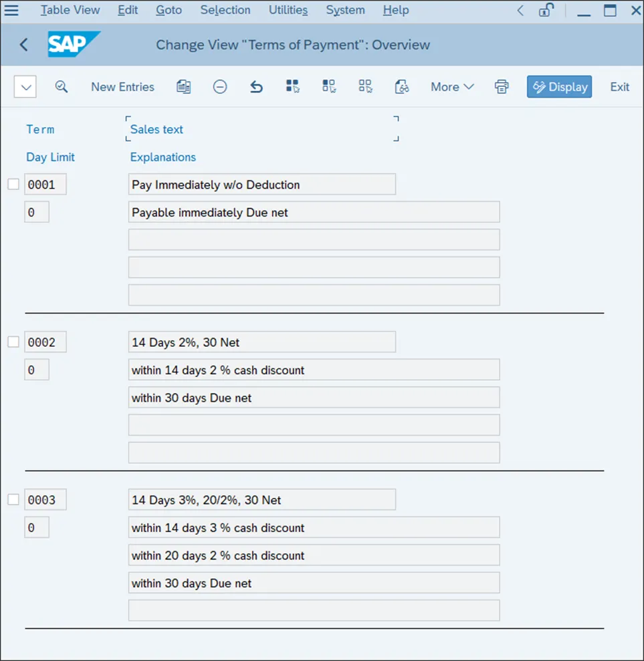Click the 'within 20 days 2 % cash discount' field
Screen dimensions: 644x661
[x=314, y=555]
